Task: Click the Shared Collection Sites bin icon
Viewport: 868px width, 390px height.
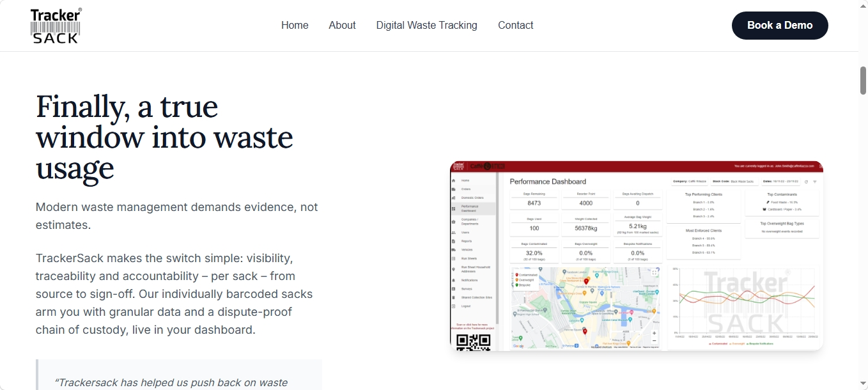Action: pyautogui.click(x=453, y=297)
